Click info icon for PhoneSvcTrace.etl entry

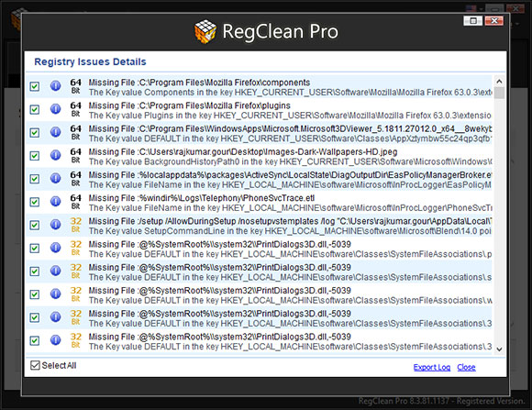pos(56,201)
